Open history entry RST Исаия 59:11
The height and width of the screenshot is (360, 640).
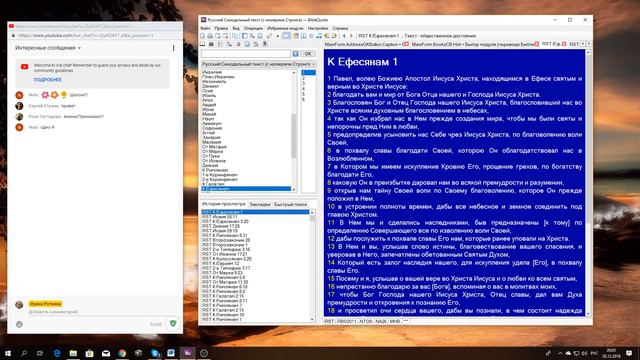pyautogui.click(x=219, y=217)
